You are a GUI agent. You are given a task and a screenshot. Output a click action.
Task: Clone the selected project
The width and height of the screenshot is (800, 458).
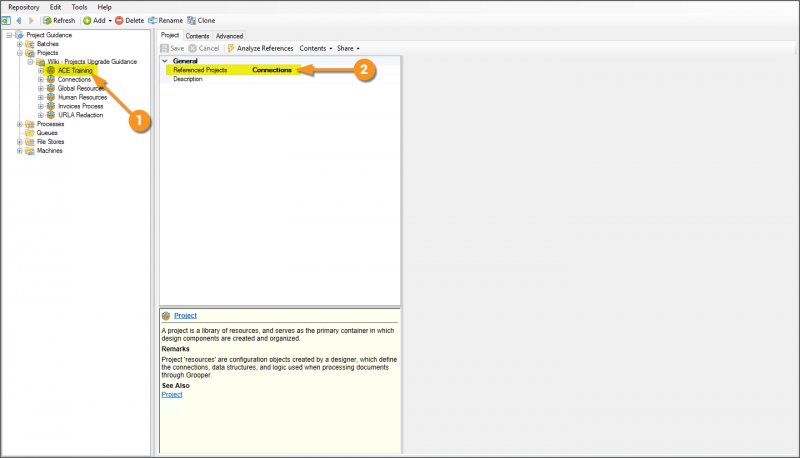201,20
